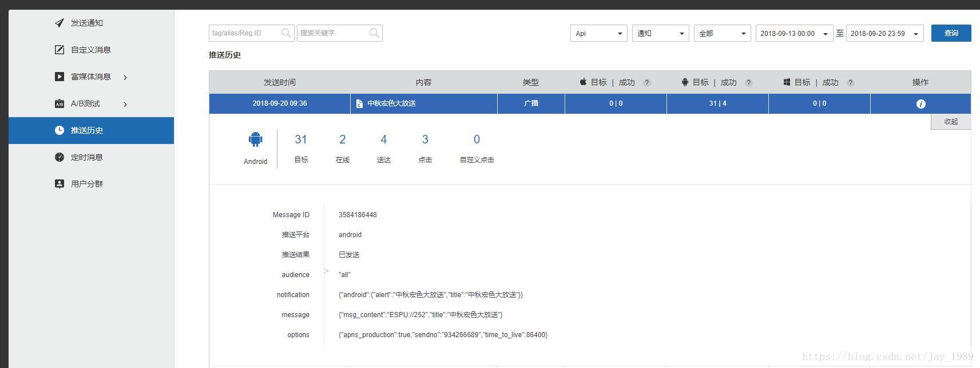Screen dimensions: 980x368
Task: Click the Windows icon in table header
Action: tap(787, 82)
